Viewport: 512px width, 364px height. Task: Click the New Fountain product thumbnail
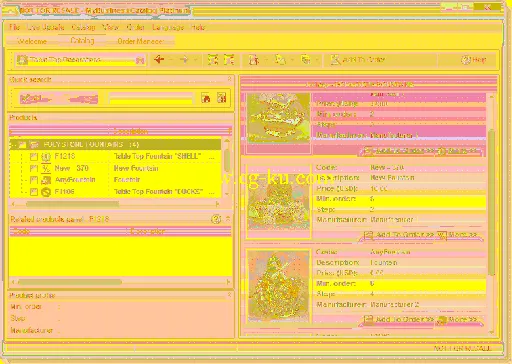coord(279,202)
